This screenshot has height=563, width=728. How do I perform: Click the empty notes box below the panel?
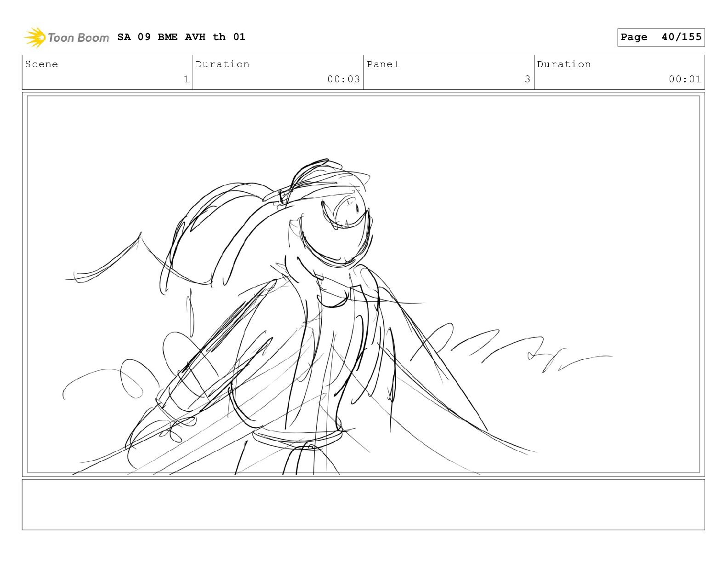pos(363,505)
